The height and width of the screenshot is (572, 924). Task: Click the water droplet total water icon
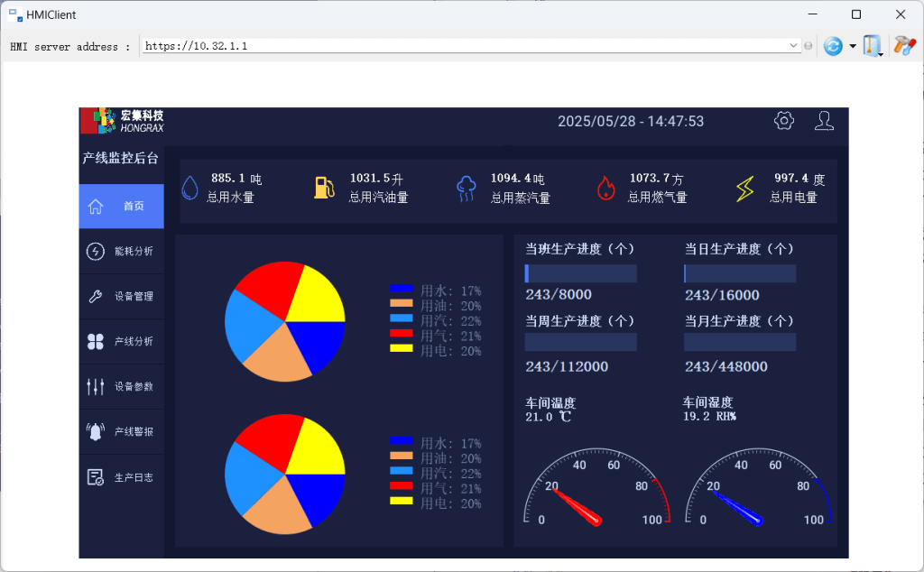click(x=190, y=188)
